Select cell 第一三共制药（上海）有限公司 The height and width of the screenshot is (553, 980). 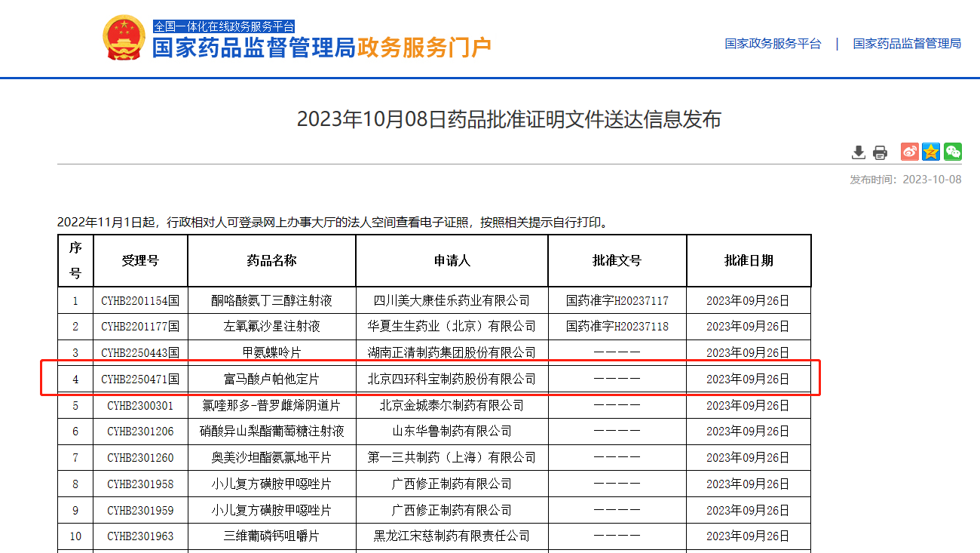pyautogui.click(x=452, y=457)
